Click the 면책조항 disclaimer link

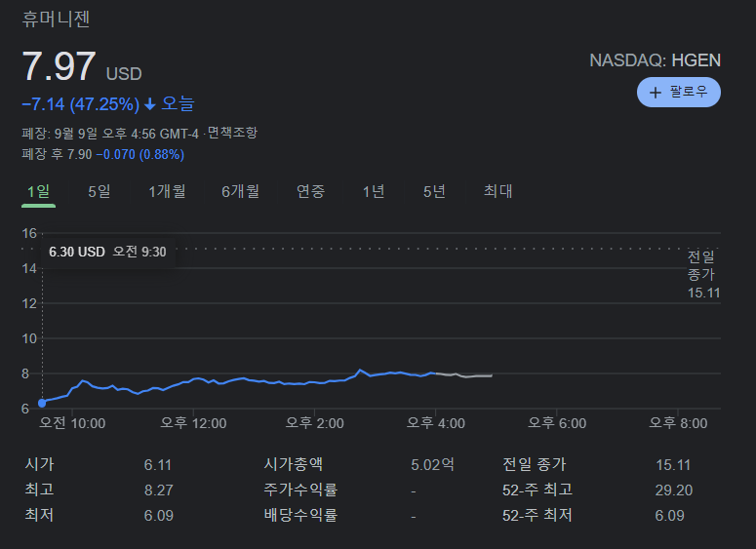coord(232,133)
